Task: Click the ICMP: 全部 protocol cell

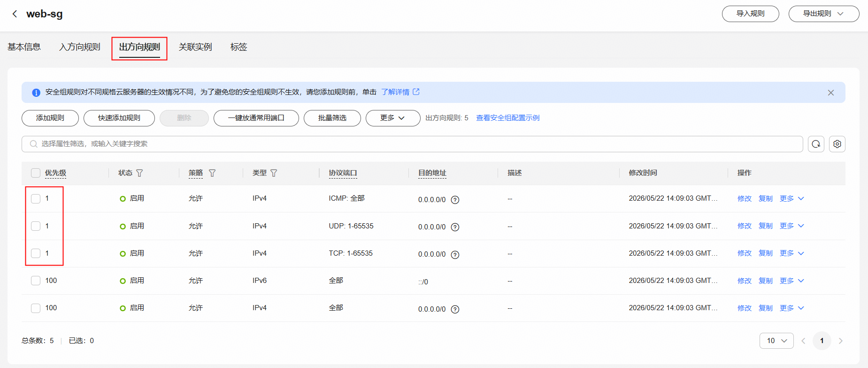Action: [x=346, y=198]
